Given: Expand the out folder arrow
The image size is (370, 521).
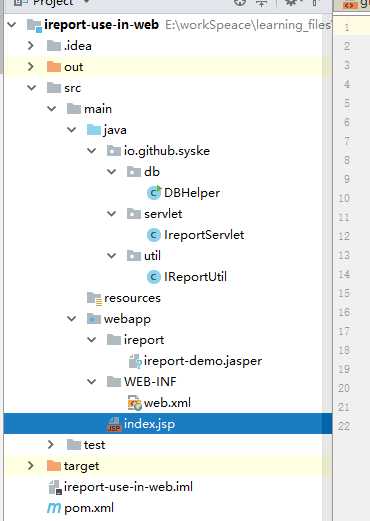Looking at the screenshot, I should pyautogui.click(x=31, y=67).
